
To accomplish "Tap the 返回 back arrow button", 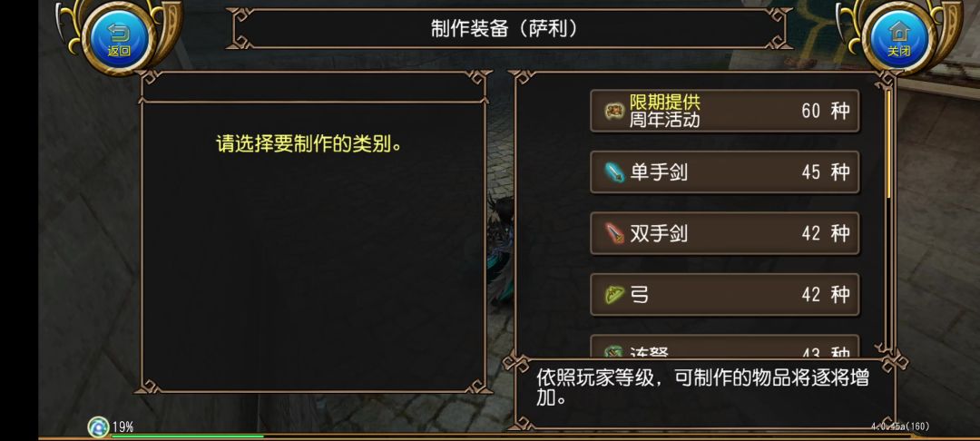I will point(119,40).
